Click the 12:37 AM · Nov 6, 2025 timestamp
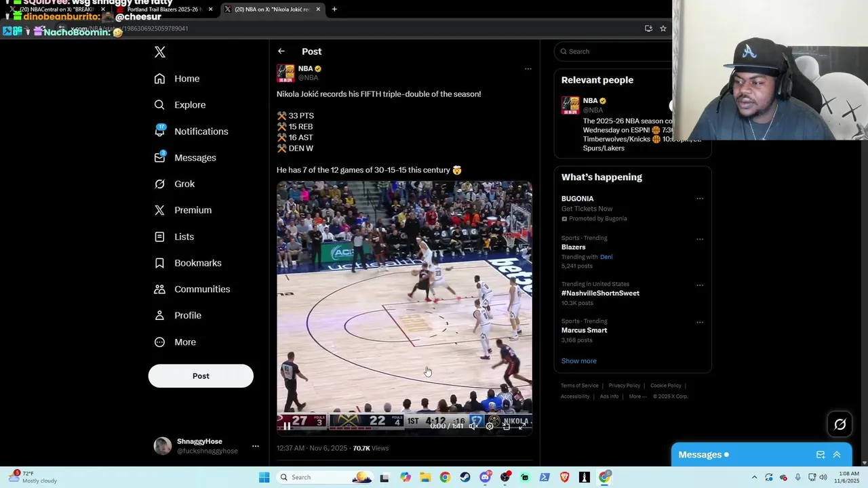 312,448
